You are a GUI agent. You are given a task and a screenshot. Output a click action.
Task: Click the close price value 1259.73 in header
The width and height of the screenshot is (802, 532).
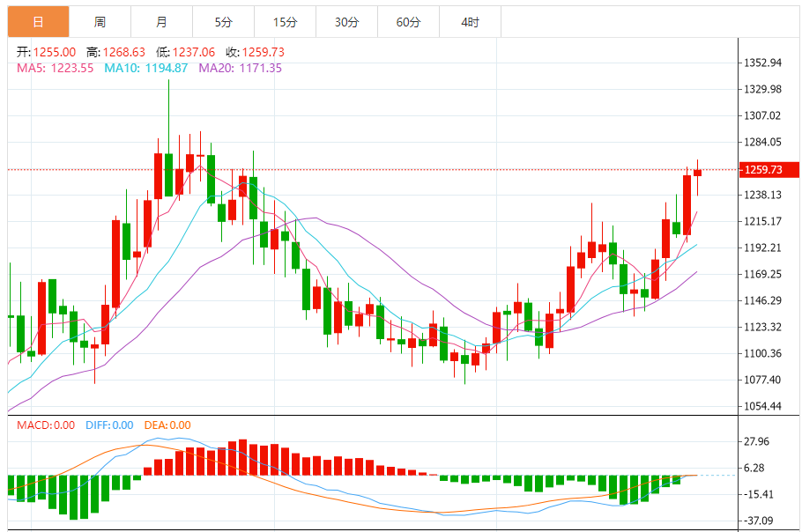pyautogui.click(x=263, y=52)
